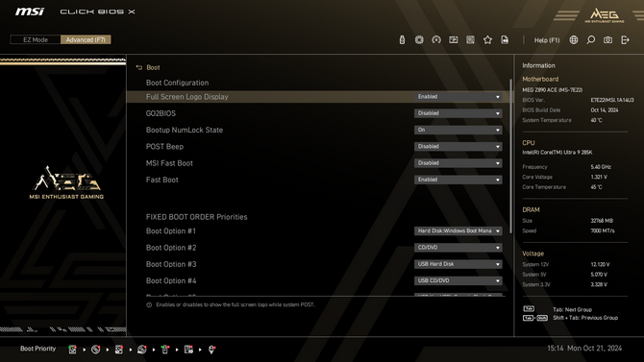Screen dimensions: 644x362
Task: Open POST Beep dropdown
Action: click(458, 147)
